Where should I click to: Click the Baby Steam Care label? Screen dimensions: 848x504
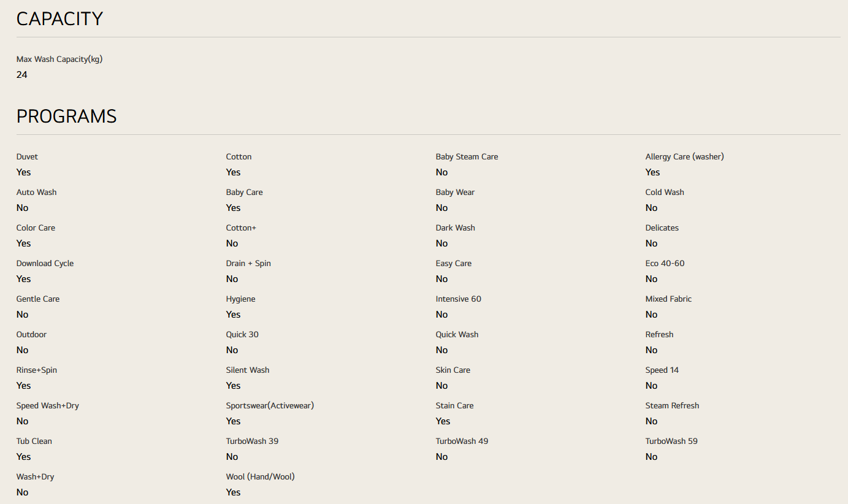pos(467,157)
